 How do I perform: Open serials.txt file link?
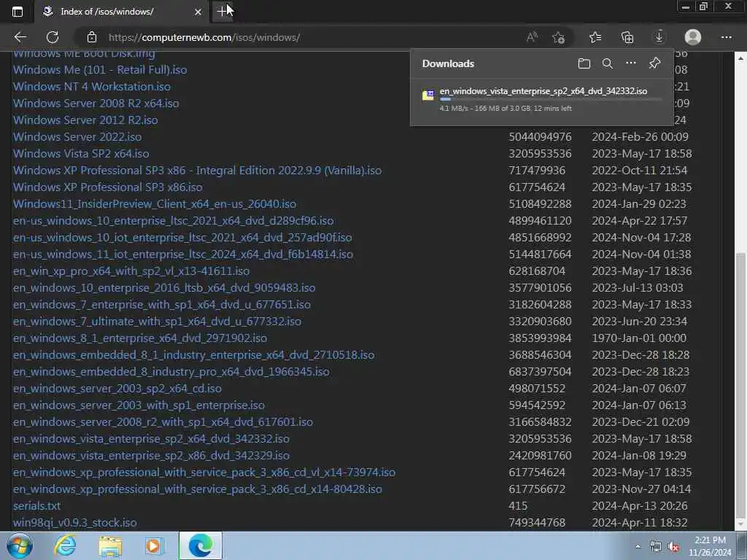36,506
